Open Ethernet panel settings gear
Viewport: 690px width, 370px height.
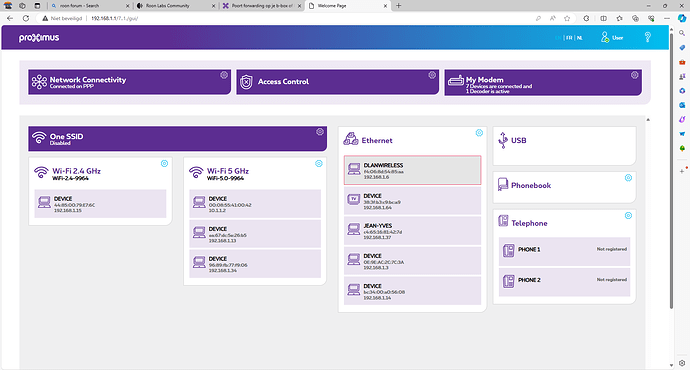point(479,133)
